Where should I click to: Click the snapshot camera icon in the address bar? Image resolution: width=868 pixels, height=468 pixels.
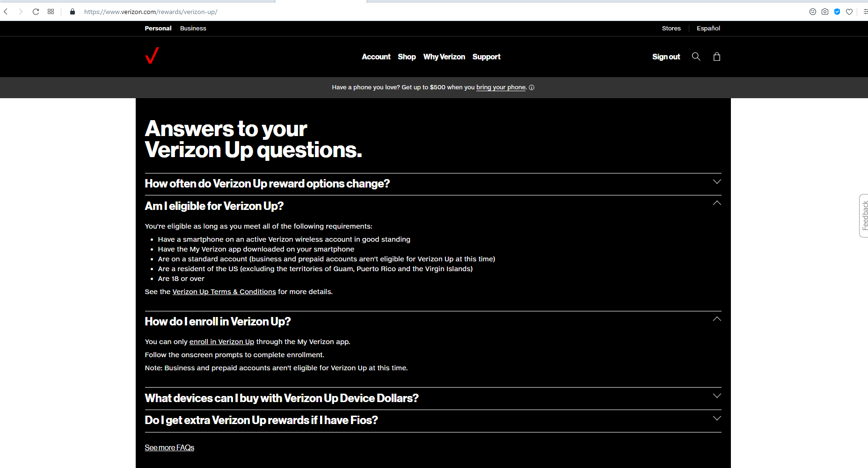pos(825,12)
